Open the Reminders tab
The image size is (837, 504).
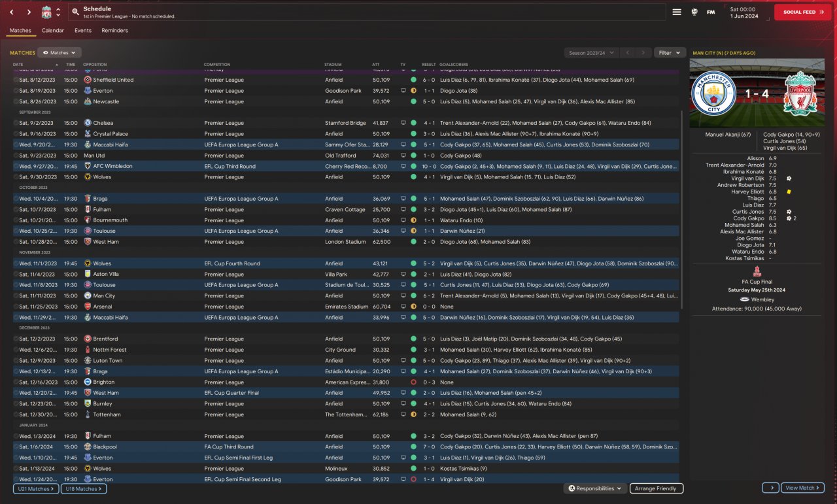pos(114,31)
